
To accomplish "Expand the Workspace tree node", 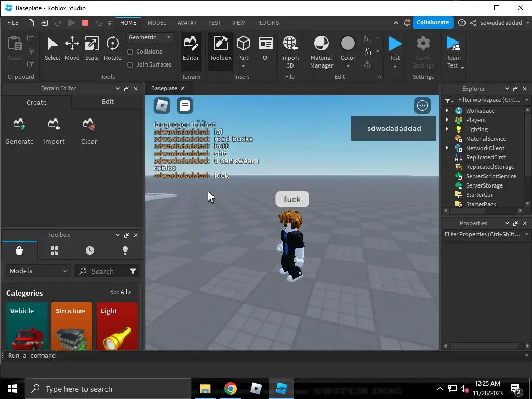I will click(x=447, y=110).
